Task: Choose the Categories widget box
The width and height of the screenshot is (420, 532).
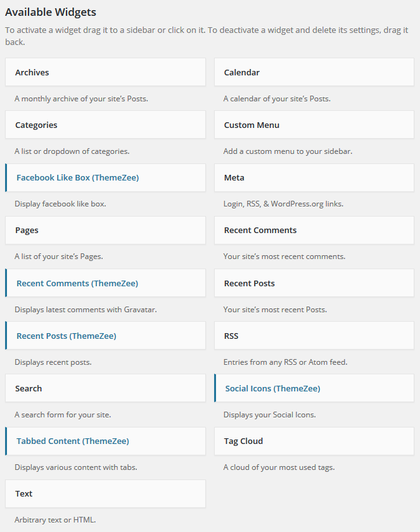Action: (x=105, y=125)
